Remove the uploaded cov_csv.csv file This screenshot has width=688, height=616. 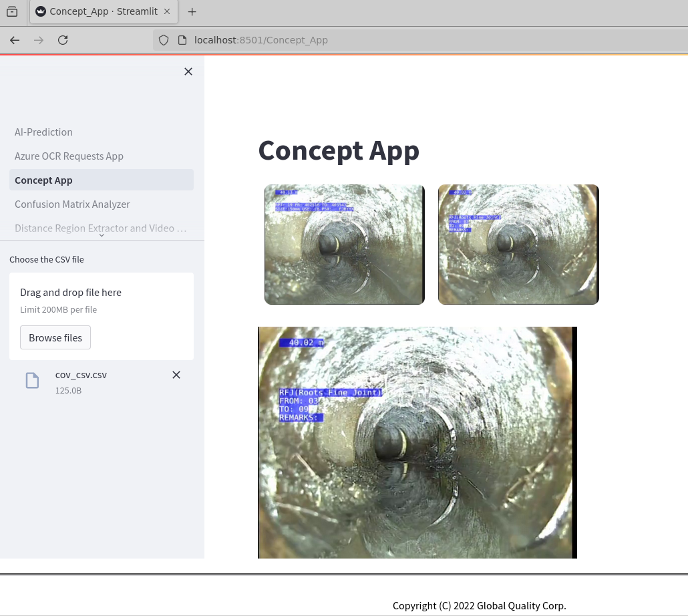(x=176, y=375)
